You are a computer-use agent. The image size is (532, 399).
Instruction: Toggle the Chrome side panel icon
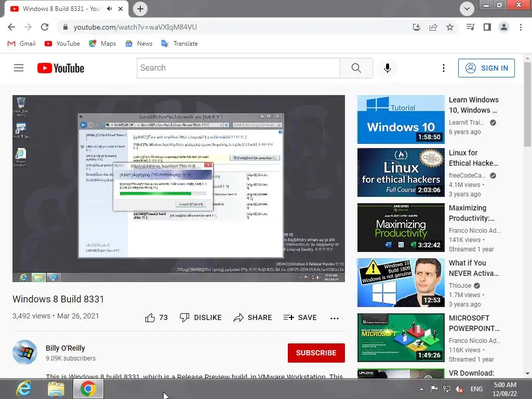click(487, 27)
